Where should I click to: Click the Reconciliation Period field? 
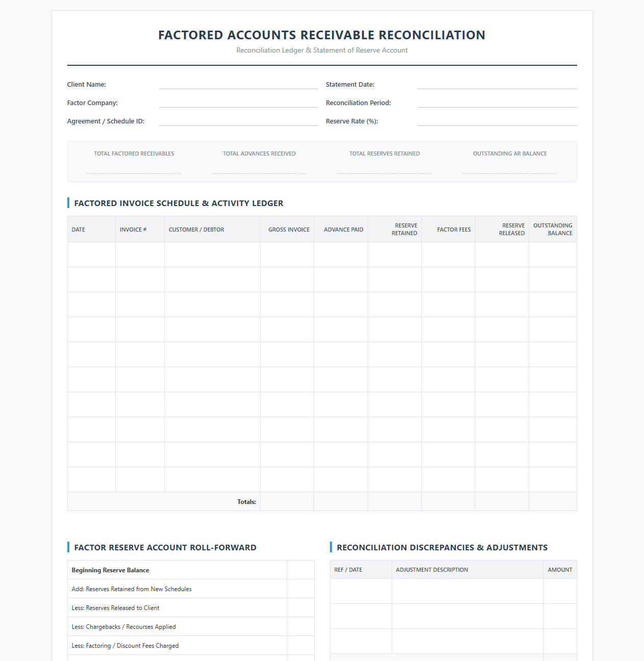click(497, 103)
